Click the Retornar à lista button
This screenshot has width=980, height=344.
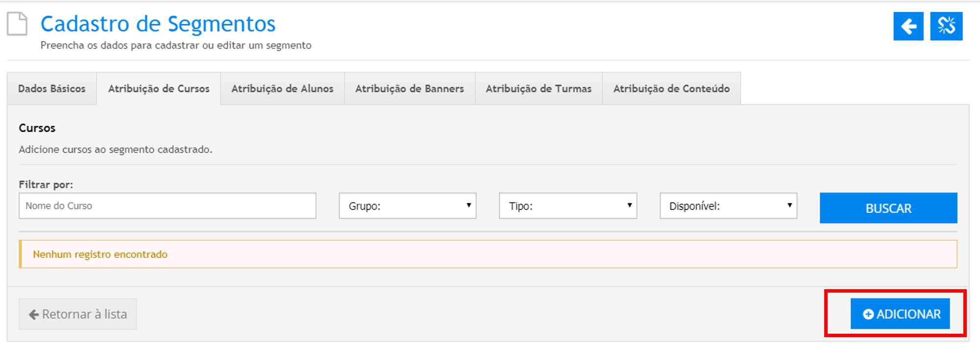78,314
